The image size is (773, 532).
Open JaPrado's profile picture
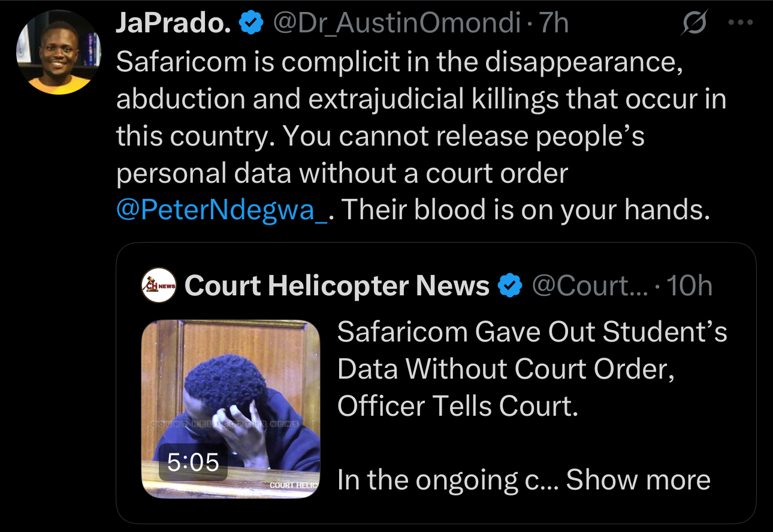pos(59,52)
